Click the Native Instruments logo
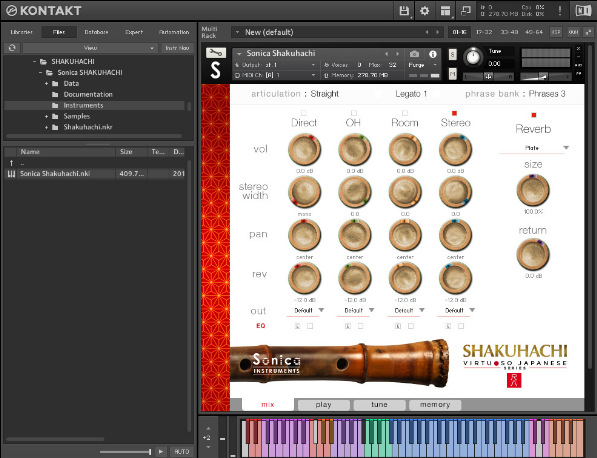The height and width of the screenshot is (458, 597). [583, 11]
